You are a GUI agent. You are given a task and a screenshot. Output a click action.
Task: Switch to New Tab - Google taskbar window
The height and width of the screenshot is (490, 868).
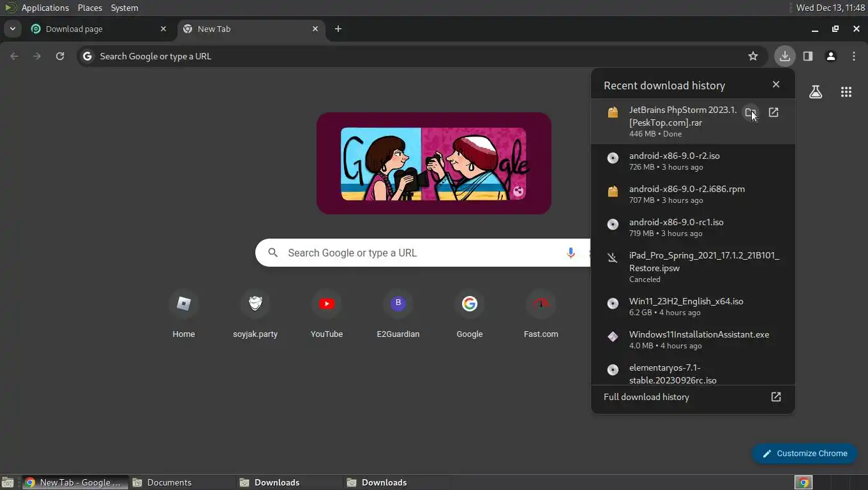(75, 482)
